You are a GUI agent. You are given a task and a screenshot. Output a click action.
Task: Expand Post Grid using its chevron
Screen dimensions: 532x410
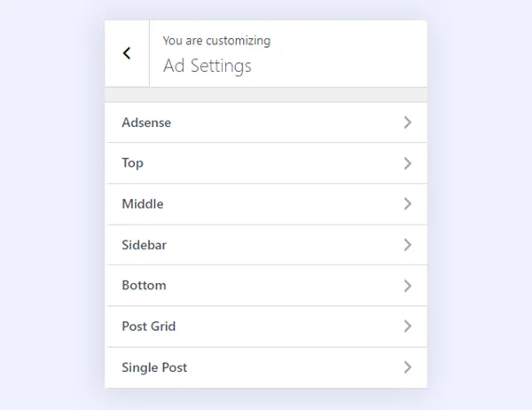(408, 327)
